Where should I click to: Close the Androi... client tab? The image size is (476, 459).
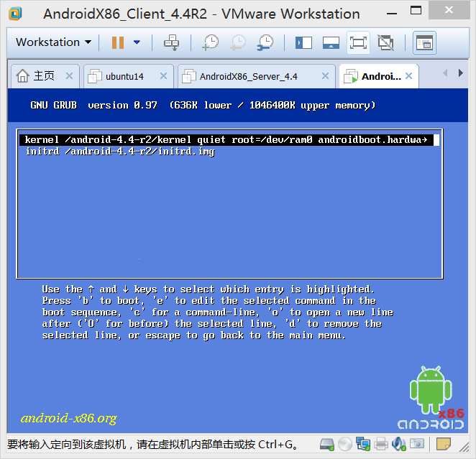[409, 76]
